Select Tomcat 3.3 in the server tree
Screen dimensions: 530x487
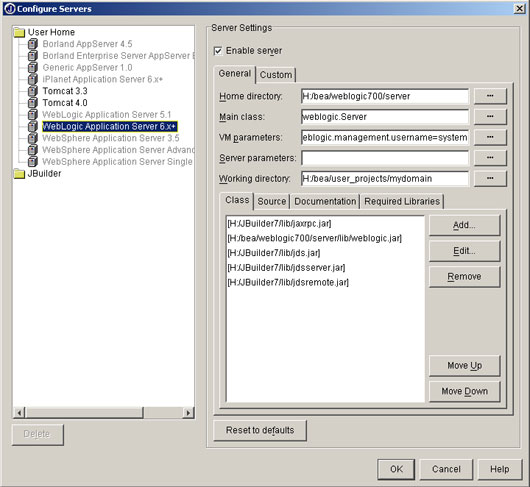pos(65,91)
